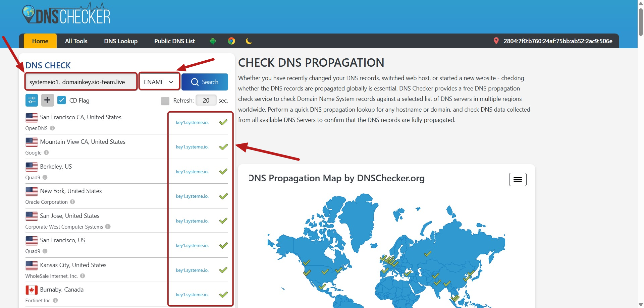This screenshot has height=308, width=644.
Task: Click info icon next to Corporate West Computer Systems
Action: click(108, 227)
